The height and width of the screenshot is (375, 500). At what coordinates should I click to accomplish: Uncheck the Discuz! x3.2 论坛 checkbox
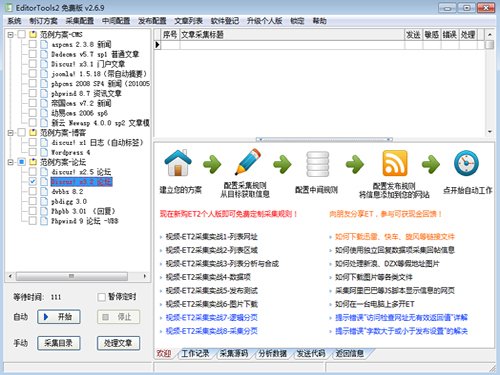(33, 182)
